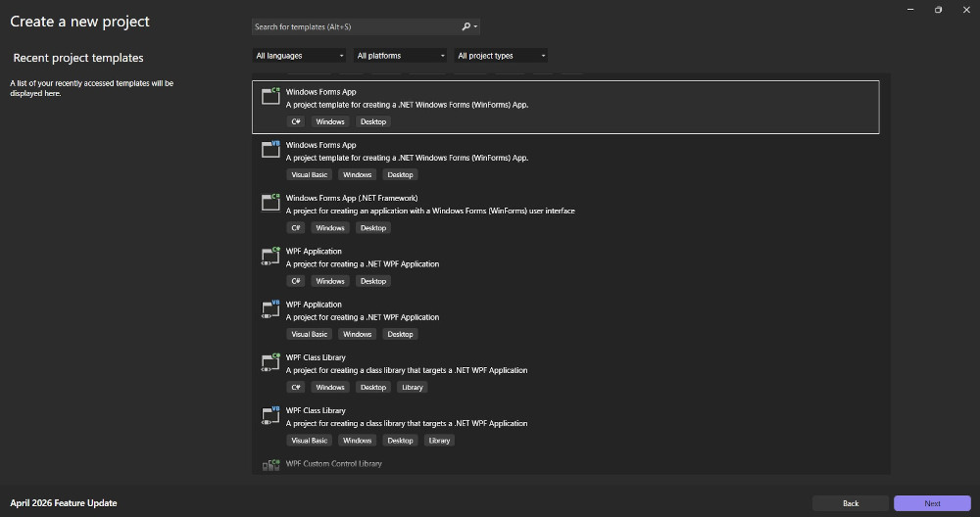This screenshot has height=517, width=980.
Task: Select the C# WPF Class Library title
Action: pyautogui.click(x=316, y=357)
